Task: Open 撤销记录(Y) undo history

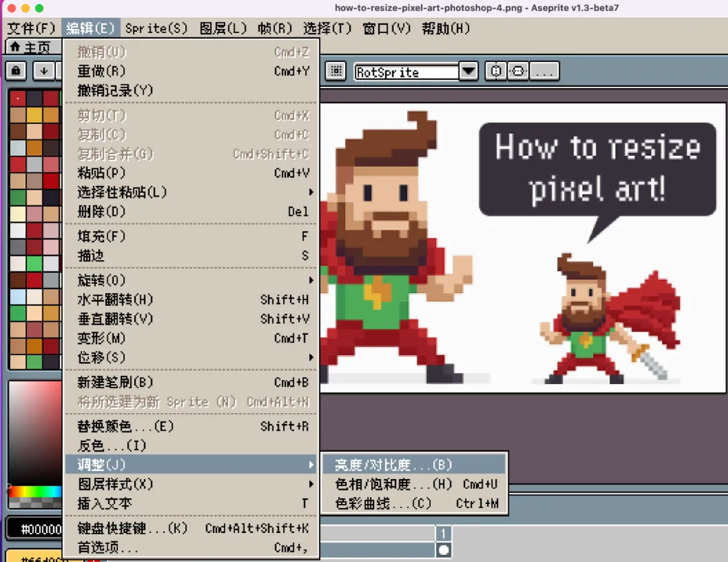Action: click(191, 90)
